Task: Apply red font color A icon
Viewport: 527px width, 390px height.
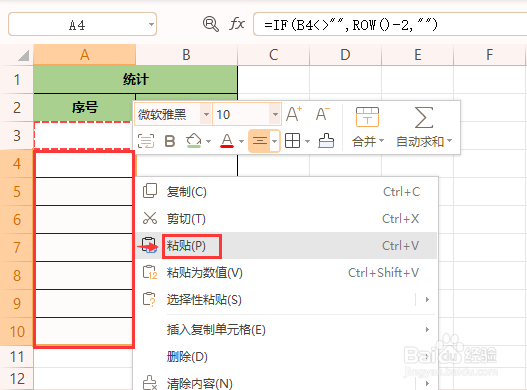Action: [x=227, y=141]
